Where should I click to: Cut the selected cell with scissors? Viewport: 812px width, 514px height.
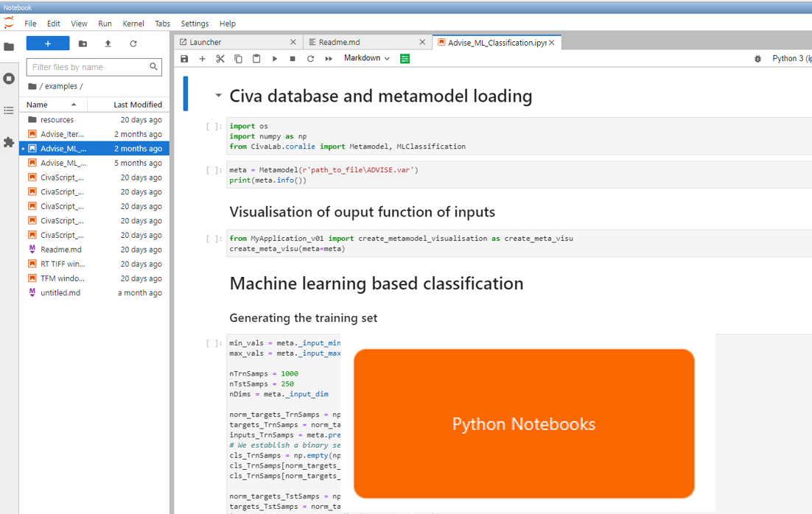coord(220,58)
